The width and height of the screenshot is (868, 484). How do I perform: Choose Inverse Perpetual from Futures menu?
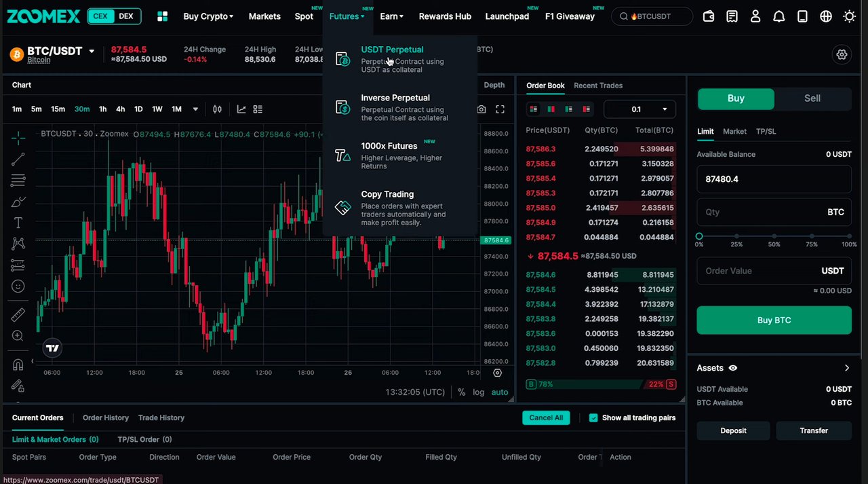pos(401,107)
